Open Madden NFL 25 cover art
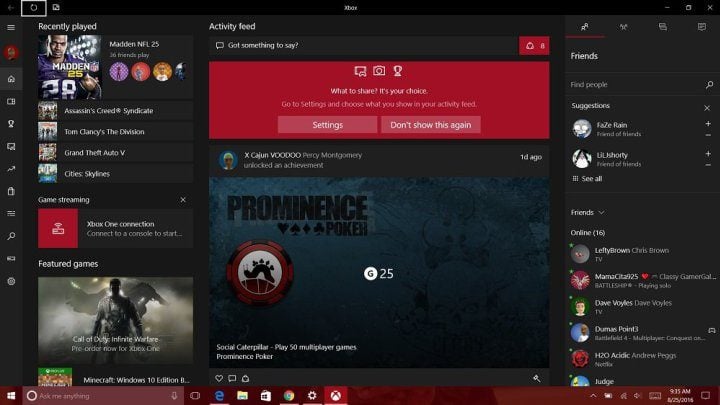Viewport: 720px width, 405px height. (x=69, y=67)
